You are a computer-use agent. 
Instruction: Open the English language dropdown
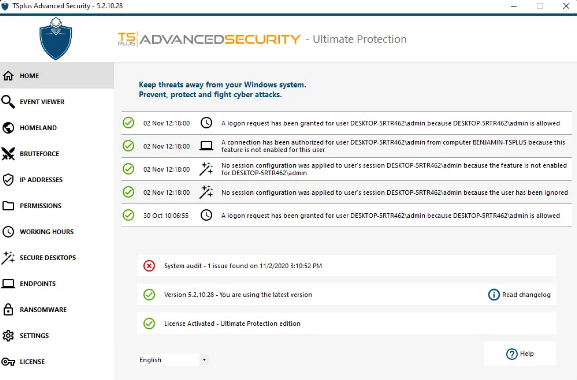(173, 360)
